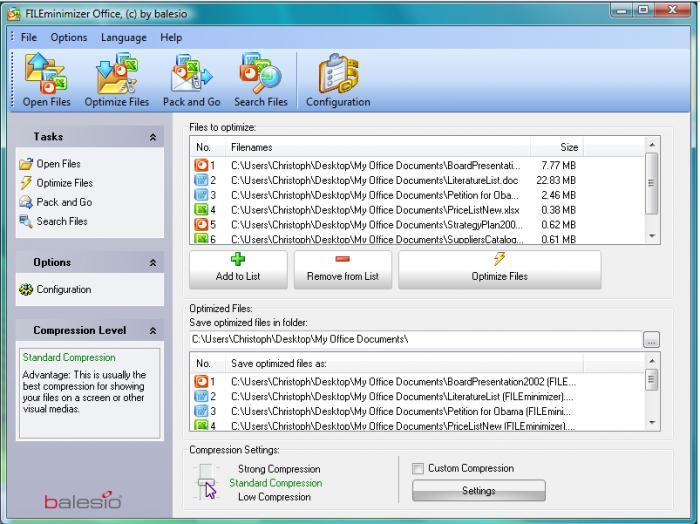Select the 0.62 MB size cell
The height and width of the screenshot is (524, 700).
[558, 225]
